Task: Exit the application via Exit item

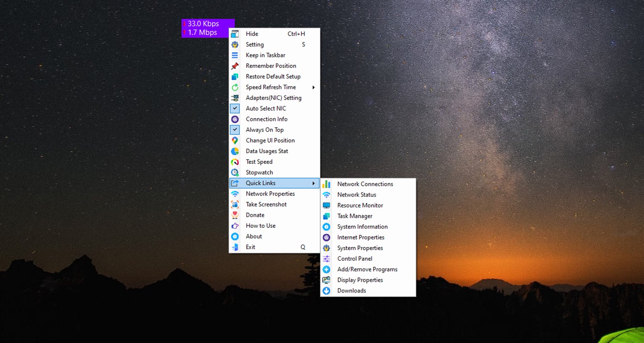Action: click(251, 247)
